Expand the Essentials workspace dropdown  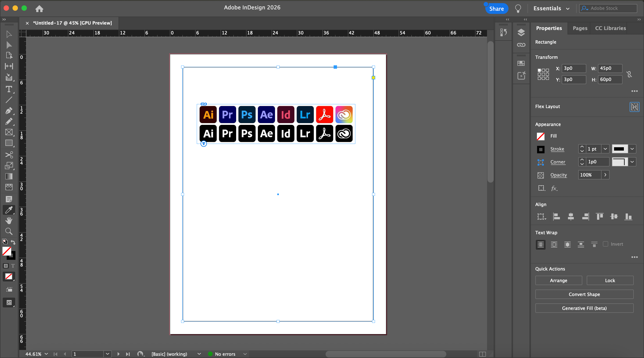point(568,9)
